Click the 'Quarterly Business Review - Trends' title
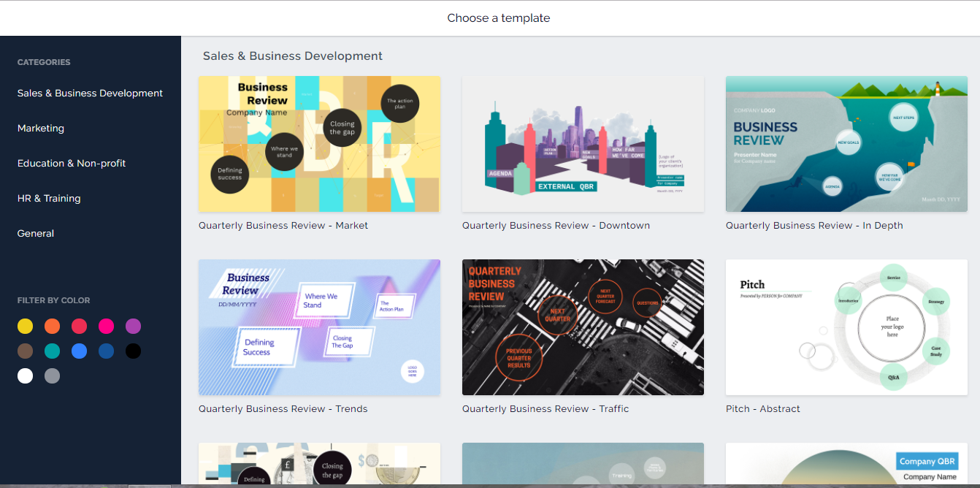This screenshot has height=488, width=980. (x=283, y=409)
